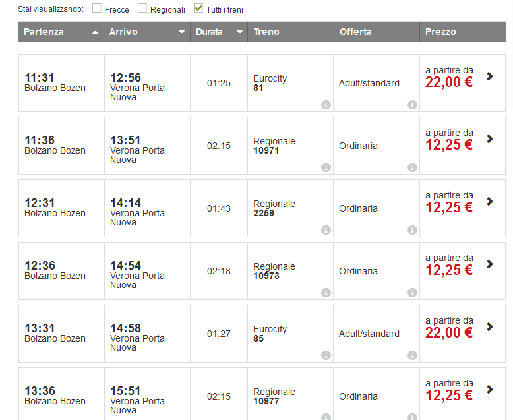Screen dimensions: 513x420
Task: Select the 22,00 € price for Eurocity 85
Action: 449,333
